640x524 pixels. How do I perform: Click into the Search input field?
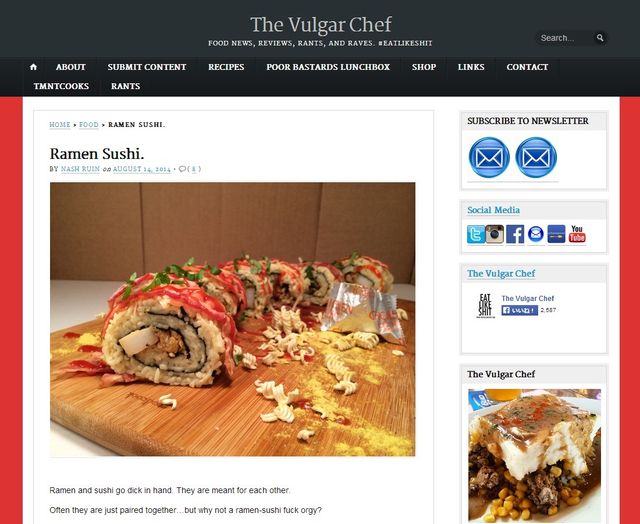[x=565, y=38]
